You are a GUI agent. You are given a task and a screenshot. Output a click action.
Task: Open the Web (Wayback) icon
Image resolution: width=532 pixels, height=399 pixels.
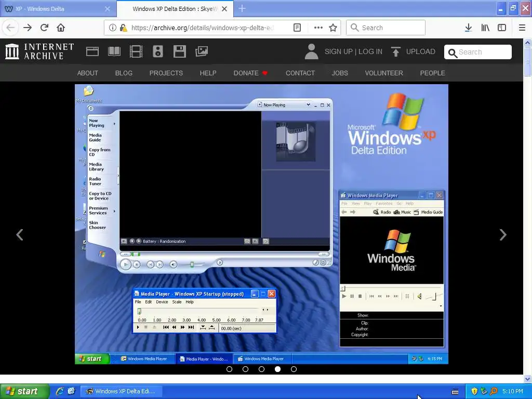(x=92, y=51)
